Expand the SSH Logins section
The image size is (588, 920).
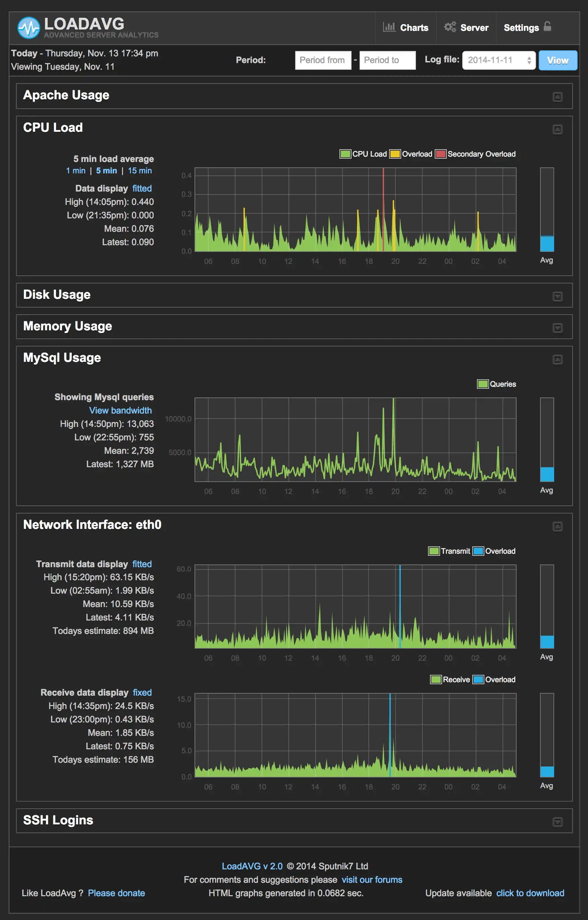(x=557, y=822)
